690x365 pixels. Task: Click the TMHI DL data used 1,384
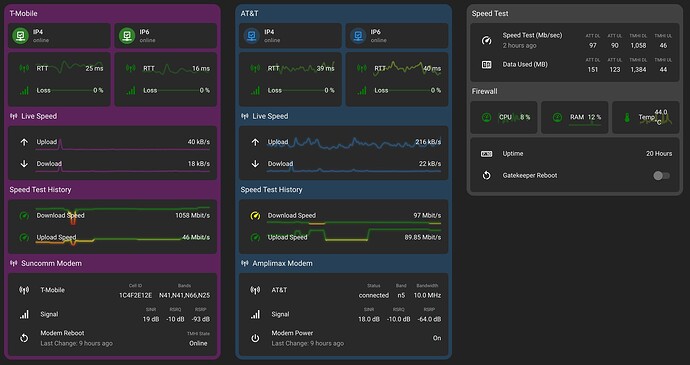(638, 70)
